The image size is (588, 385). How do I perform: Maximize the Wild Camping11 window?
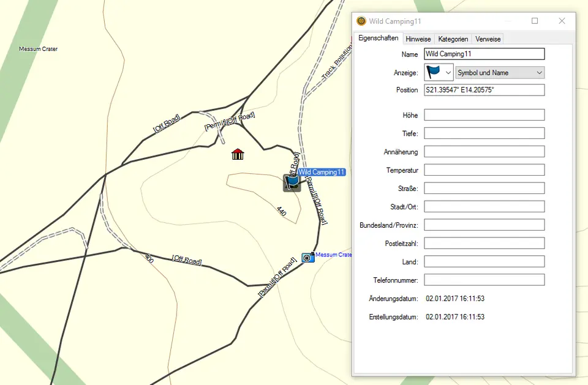click(x=535, y=21)
